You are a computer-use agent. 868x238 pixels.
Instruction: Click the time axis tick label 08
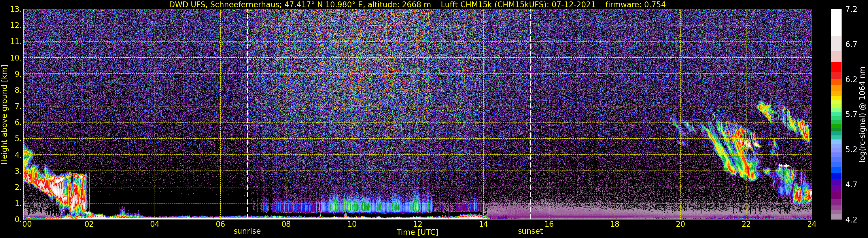click(286, 224)
